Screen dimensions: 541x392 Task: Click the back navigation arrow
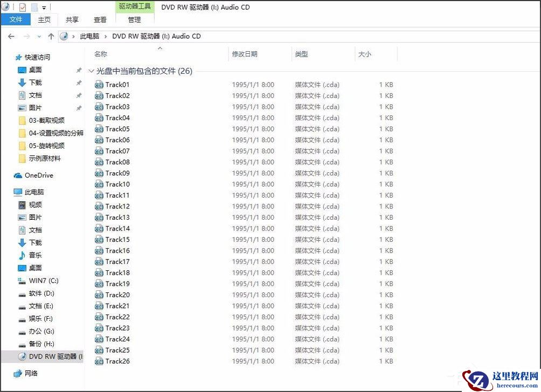pos(11,36)
